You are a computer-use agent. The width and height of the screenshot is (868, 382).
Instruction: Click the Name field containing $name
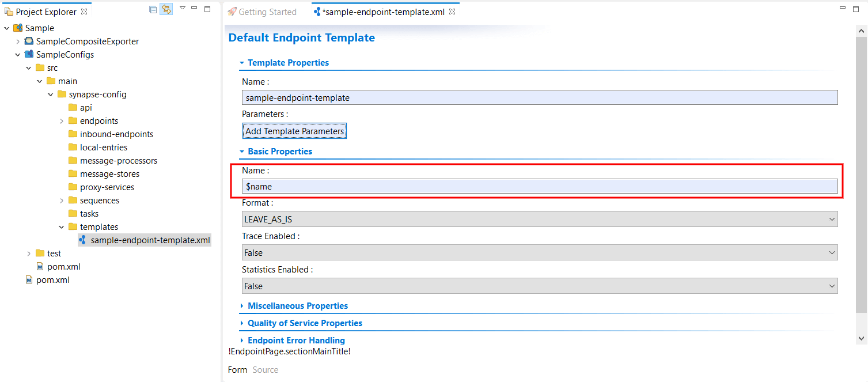[x=539, y=186]
